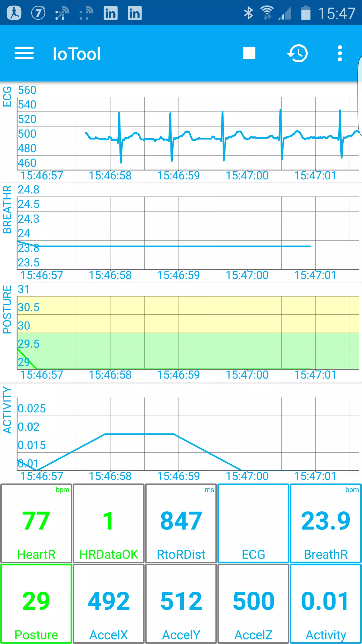Tap the ACTIVITY chart vertical axis label
Screen dimensions: 362x644
pyautogui.click(x=7, y=410)
